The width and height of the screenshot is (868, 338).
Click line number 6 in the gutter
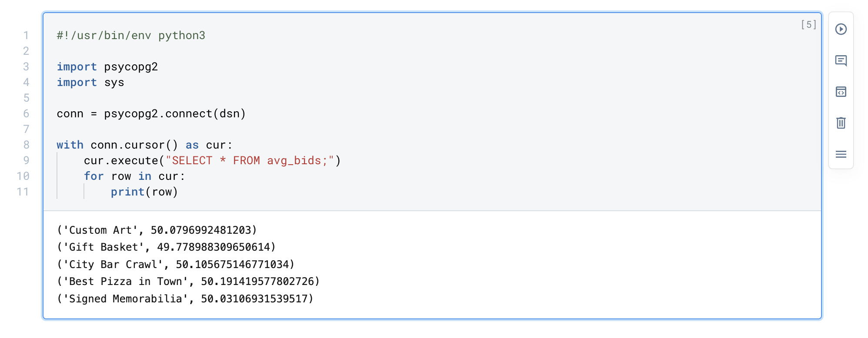[x=26, y=113]
